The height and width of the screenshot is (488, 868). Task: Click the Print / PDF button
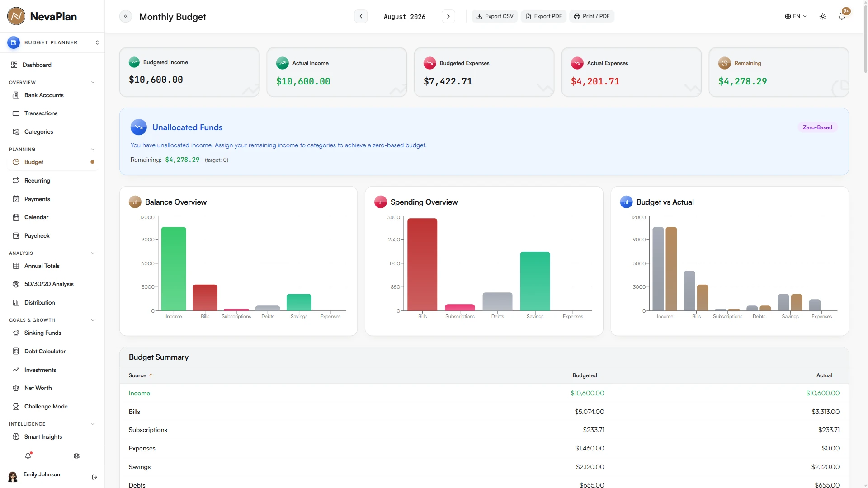click(591, 16)
